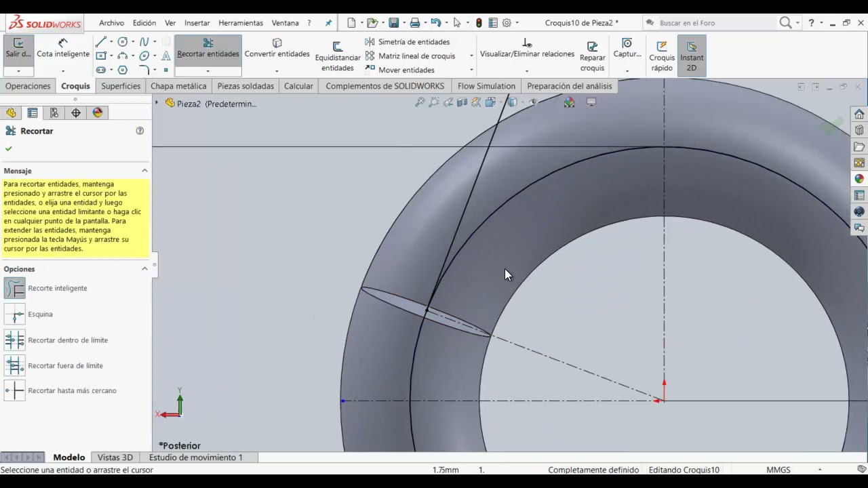The image size is (868, 488).
Task: Toggle Salir del croquis button
Action: click(x=18, y=48)
